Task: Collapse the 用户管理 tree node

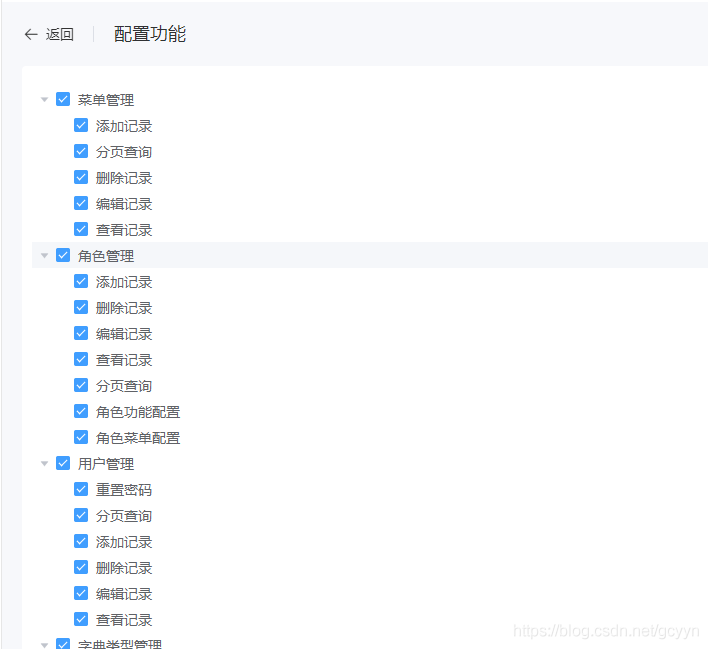Action: point(44,463)
